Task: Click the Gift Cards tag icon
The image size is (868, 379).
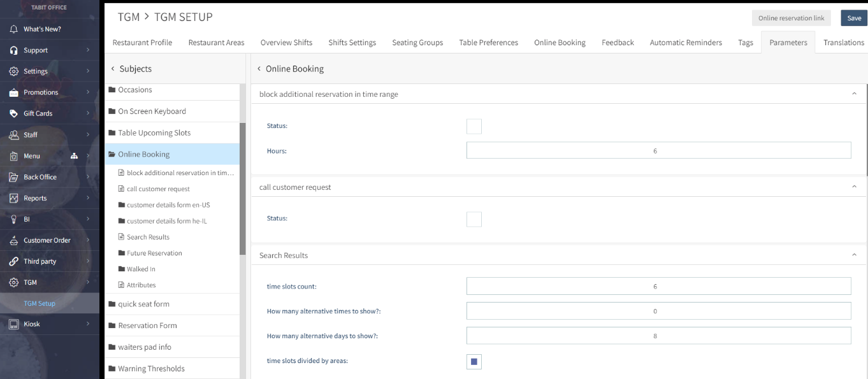Action: click(13, 113)
